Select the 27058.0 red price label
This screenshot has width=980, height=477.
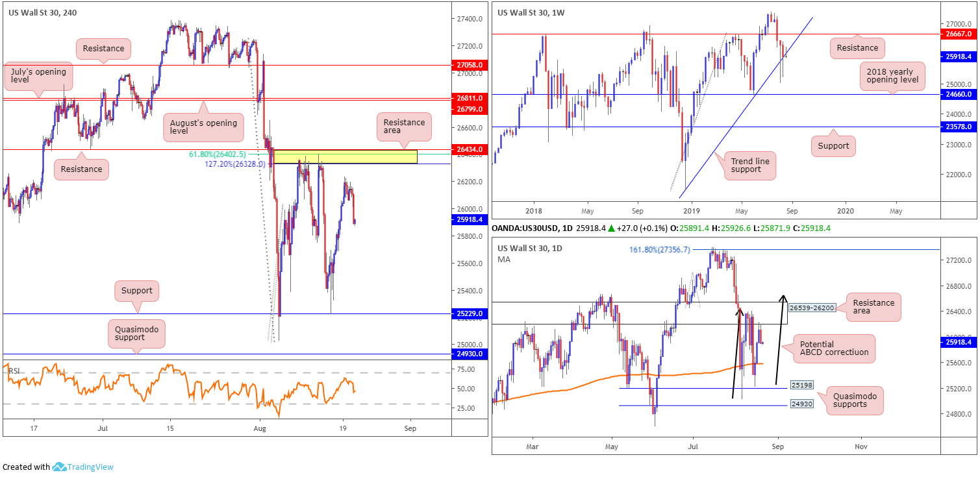[469, 66]
